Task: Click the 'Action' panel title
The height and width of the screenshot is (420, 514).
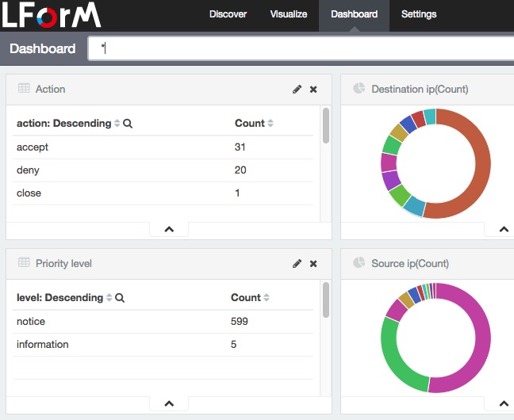Action: (x=50, y=89)
